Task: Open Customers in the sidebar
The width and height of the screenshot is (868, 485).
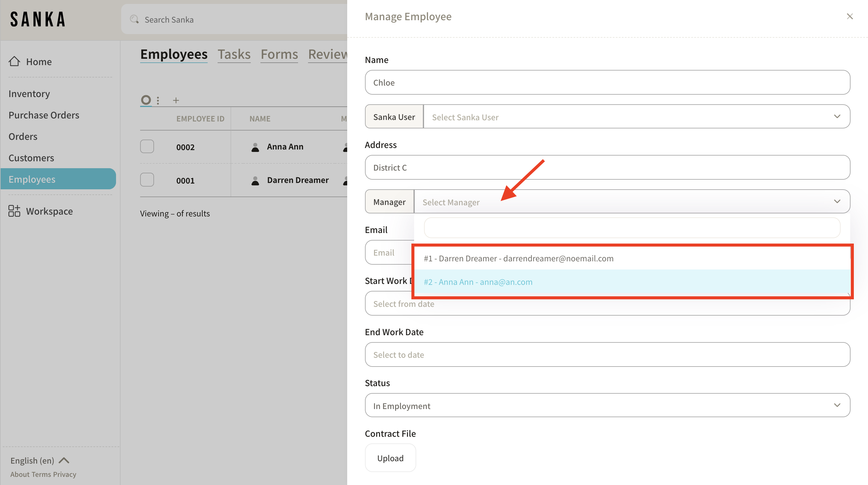Action: 31,158
